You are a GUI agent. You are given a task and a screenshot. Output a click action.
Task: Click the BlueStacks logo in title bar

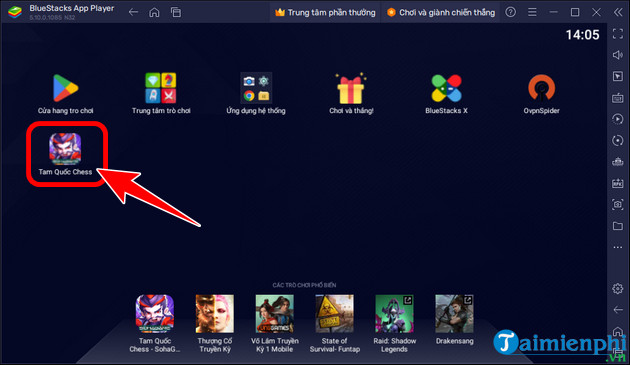pyautogui.click(x=15, y=12)
